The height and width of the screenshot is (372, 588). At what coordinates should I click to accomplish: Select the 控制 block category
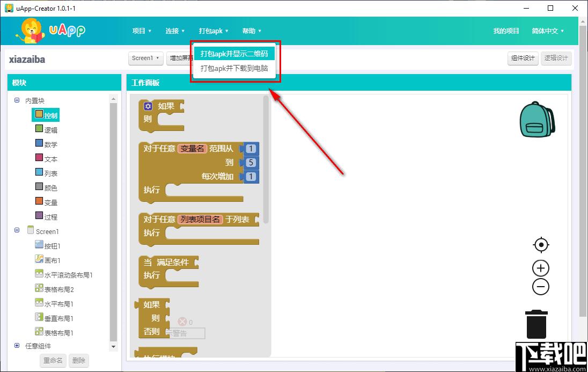coord(46,115)
